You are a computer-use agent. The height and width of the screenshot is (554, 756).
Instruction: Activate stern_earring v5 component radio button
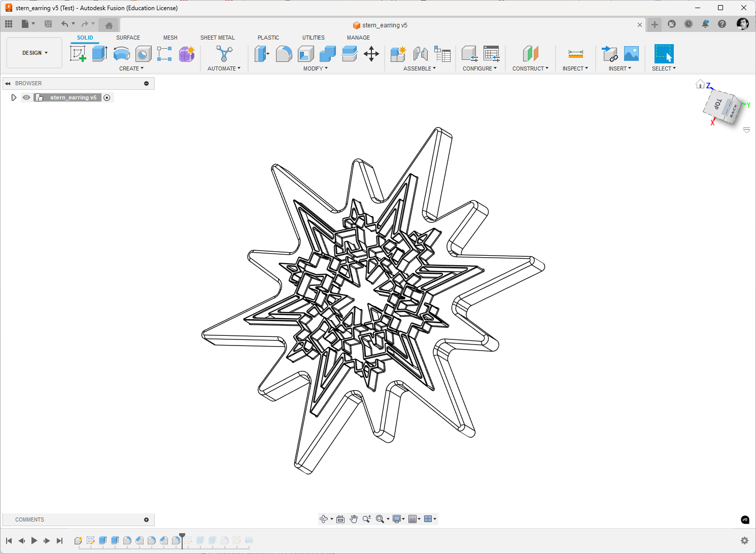pos(107,97)
